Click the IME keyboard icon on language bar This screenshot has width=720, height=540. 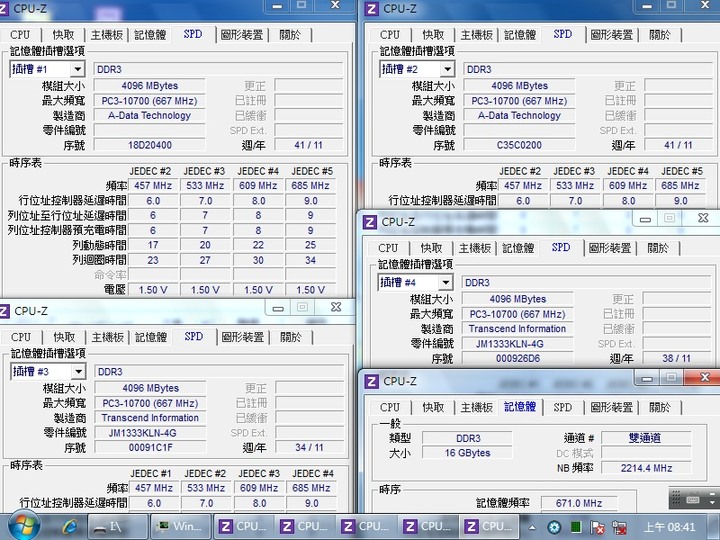click(x=693, y=499)
